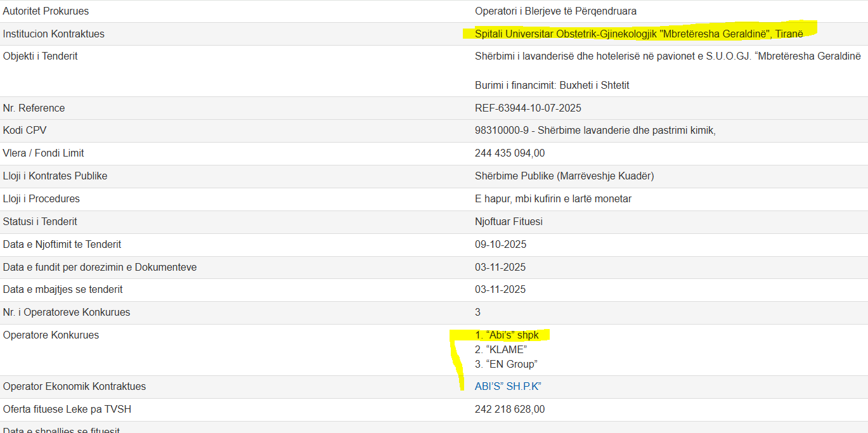Click the Operator Ekonomik Kontraktues row label
Viewport: 868px width, 433px height.
(74, 387)
